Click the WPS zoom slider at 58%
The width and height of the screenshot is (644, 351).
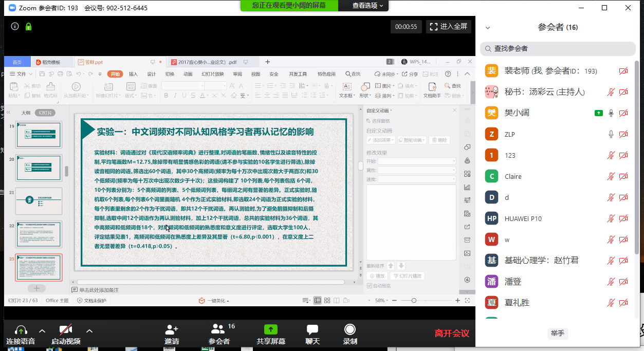(415, 300)
